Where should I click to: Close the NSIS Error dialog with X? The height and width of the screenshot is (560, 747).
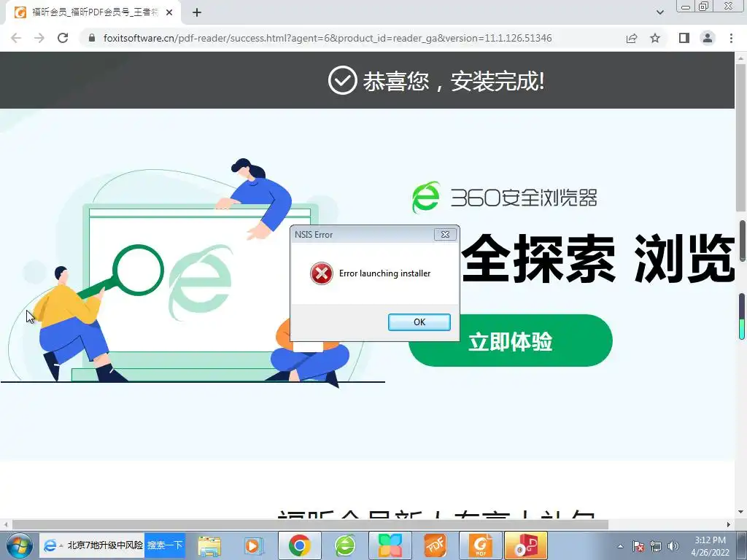pos(445,234)
